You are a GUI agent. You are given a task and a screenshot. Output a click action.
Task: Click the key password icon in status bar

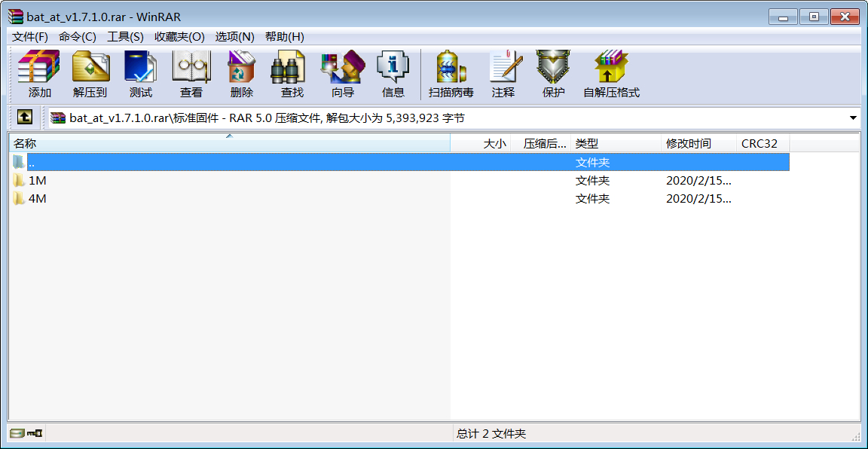[36, 433]
